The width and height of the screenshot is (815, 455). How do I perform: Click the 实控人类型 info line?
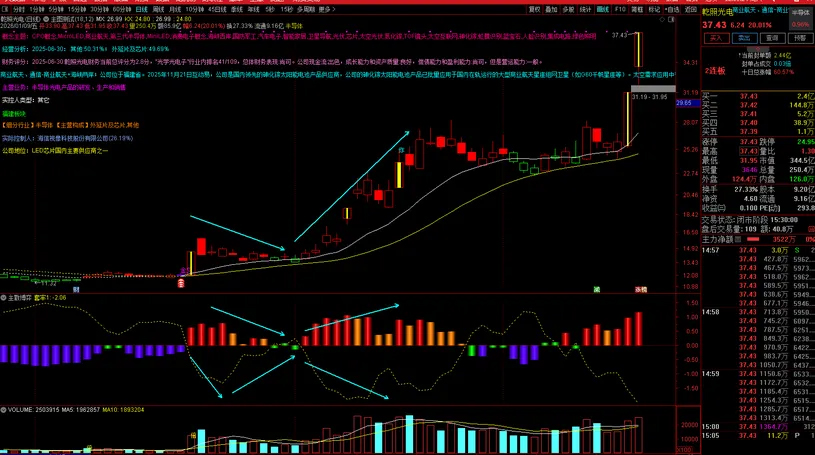(x=26, y=100)
